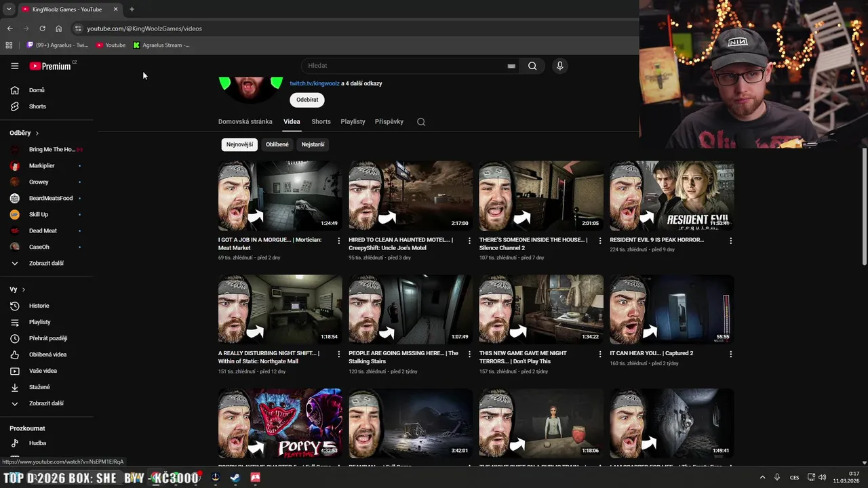Open the Domovská stránka channel tab

click(x=245, y=122)
